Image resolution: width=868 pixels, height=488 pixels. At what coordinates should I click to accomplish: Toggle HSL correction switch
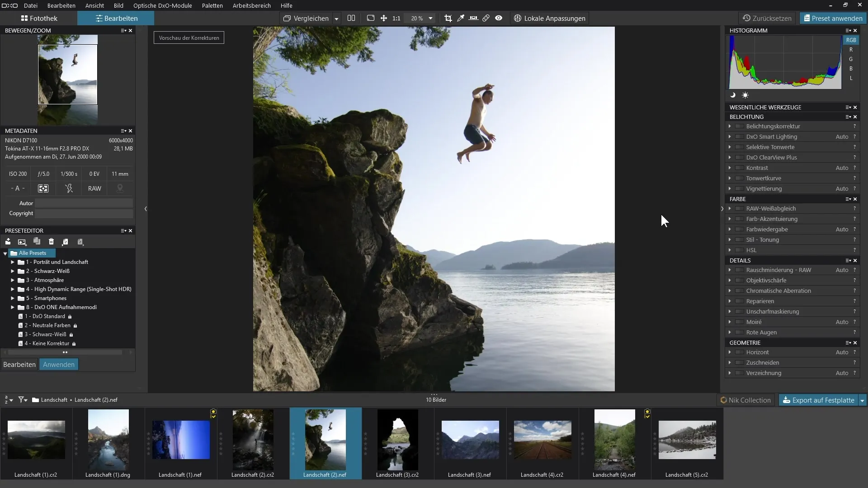point(740,250)
